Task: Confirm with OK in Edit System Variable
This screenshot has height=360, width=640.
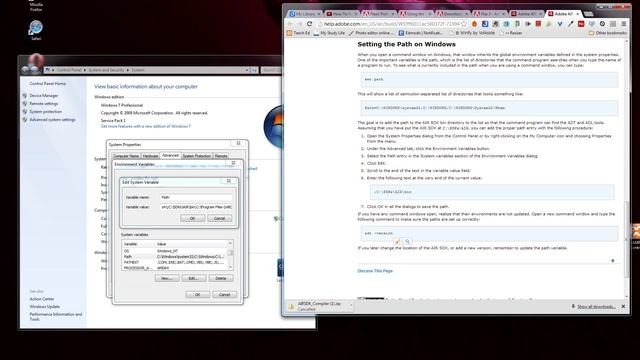Action: [193, 218]
